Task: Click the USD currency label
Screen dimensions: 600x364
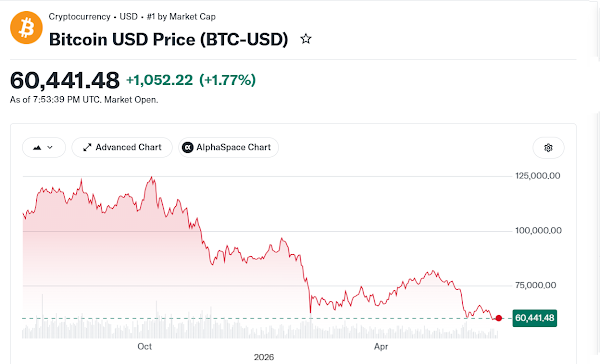Action: coord(128,17)
